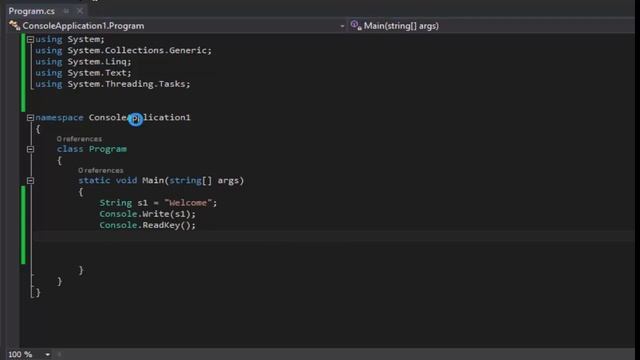The width and height of the screenshot is (640, 360).
Task: Click the 'class' keyword before Program
Action: pyautogui.click(x=70, y=149)
